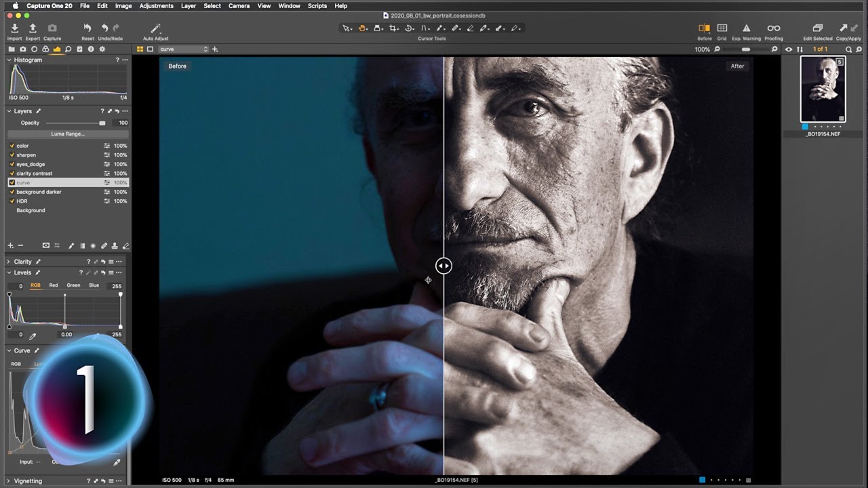
Task: Uncheck the color layer checkbox
Action: click(x=12, y=146)
